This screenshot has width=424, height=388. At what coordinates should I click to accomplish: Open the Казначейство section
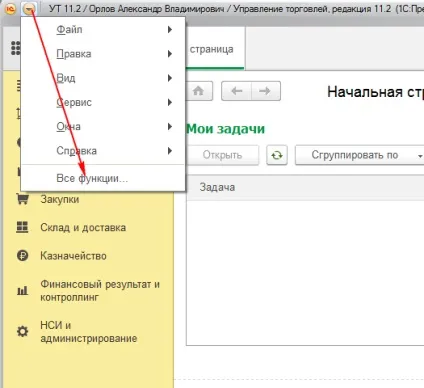click(x=73, y=256)
